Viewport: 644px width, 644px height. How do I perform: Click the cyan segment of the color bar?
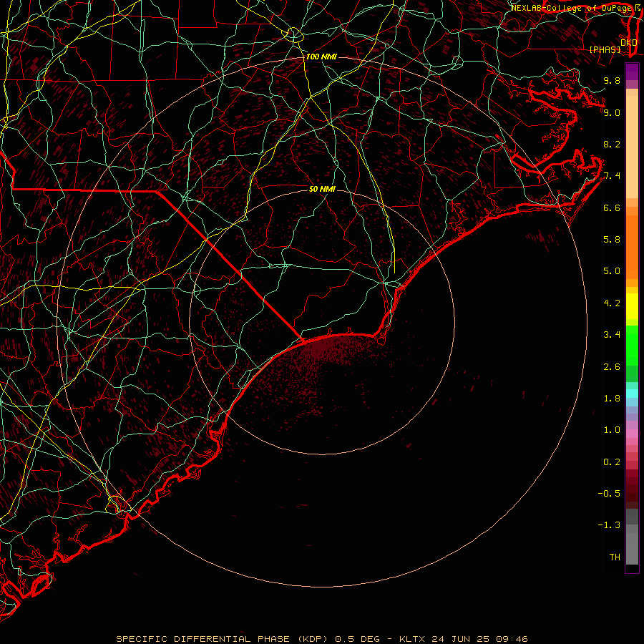[x=632, y=394]
